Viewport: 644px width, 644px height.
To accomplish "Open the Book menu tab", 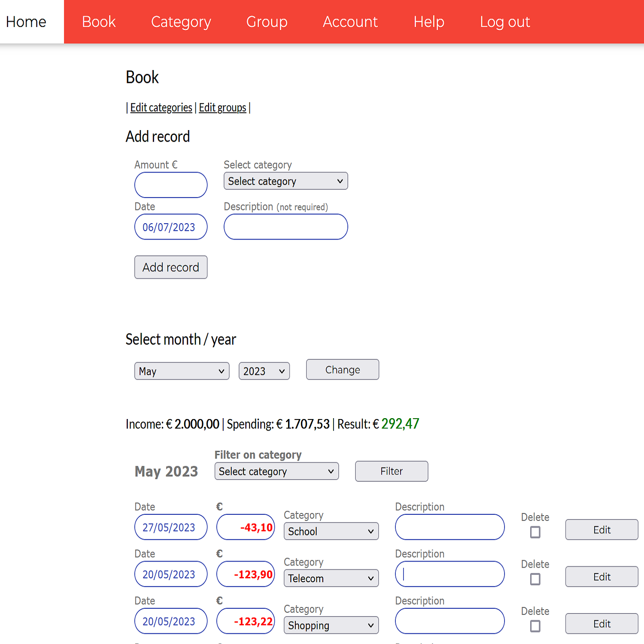I will 99,22.
